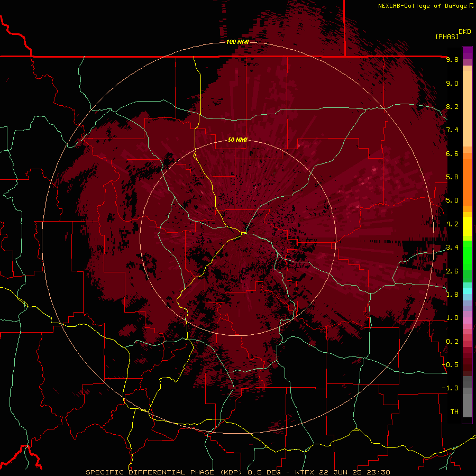
Task: Pick the bright green segment of the color scale
Action: [x=467, y=255]
